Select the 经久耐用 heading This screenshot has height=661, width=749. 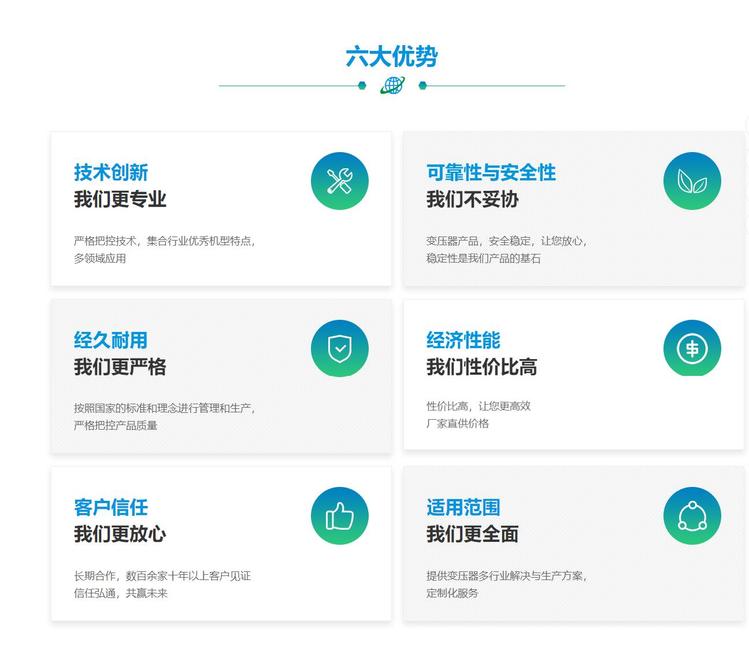111,340
